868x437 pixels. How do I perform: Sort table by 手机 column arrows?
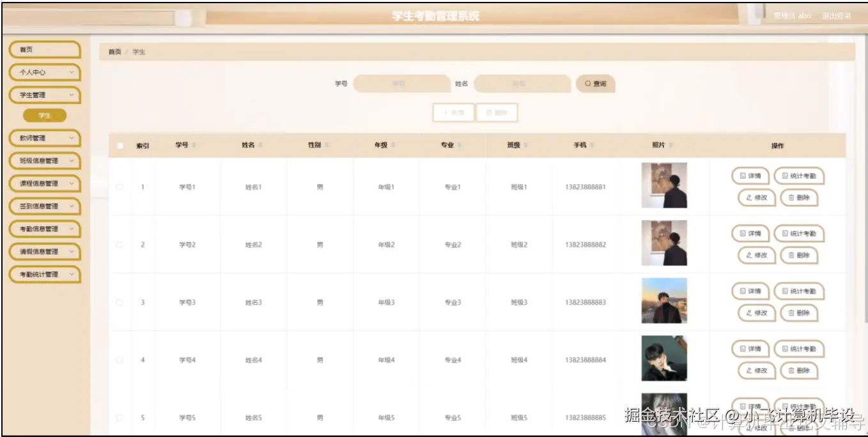click(592, 146)
